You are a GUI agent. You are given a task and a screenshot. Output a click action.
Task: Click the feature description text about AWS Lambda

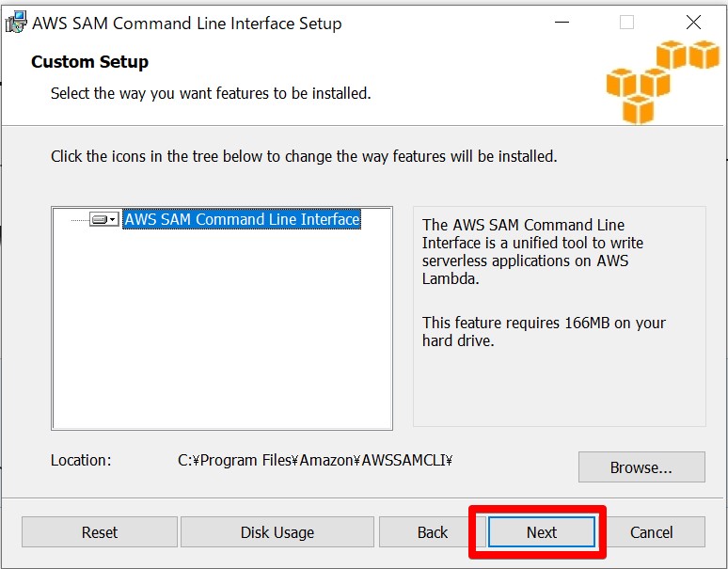click(x=532, y=251)
